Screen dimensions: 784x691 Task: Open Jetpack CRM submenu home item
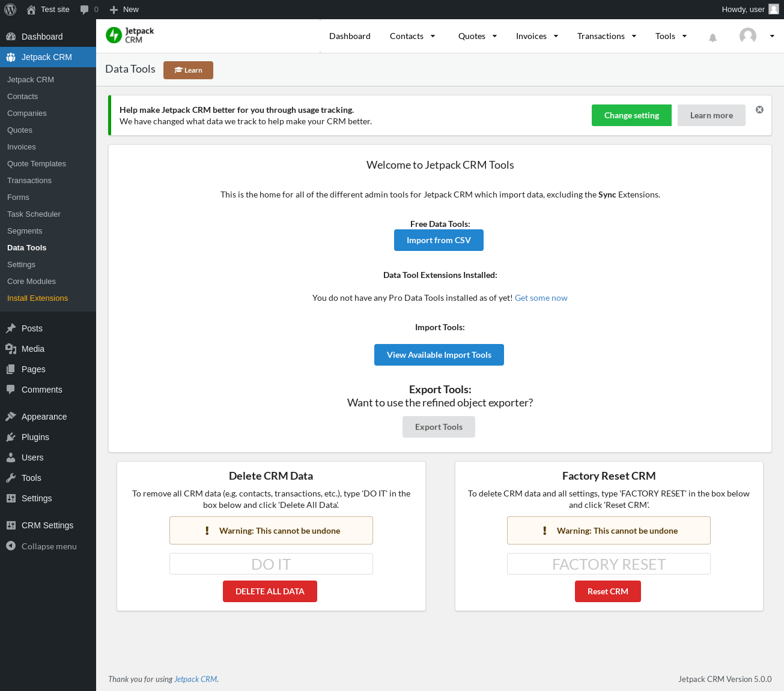tap(48, 80)
